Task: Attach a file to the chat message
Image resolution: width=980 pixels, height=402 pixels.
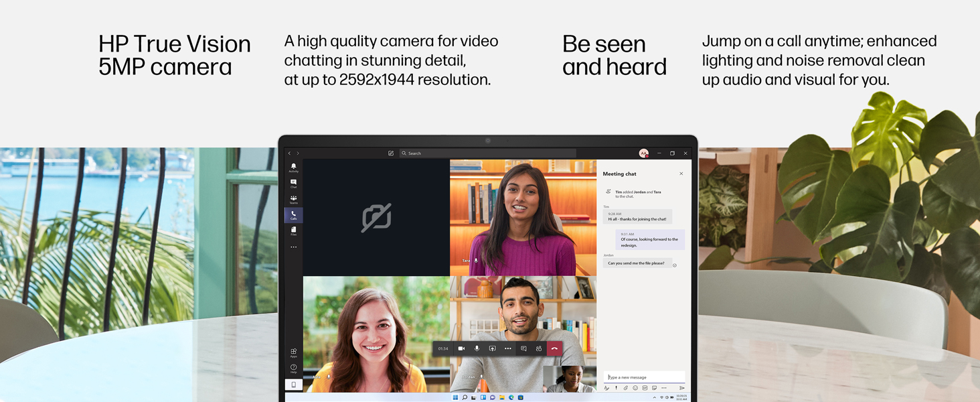Action: [626, 388]
